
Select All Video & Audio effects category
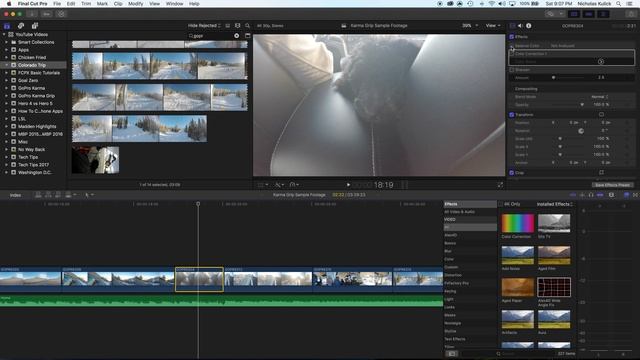point(459,212)
